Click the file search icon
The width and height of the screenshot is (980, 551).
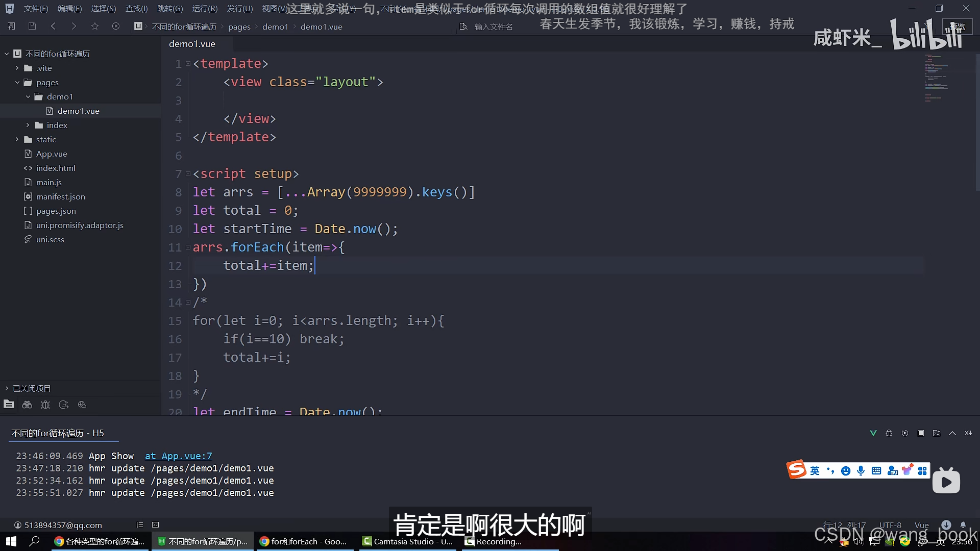pos(463,27)
